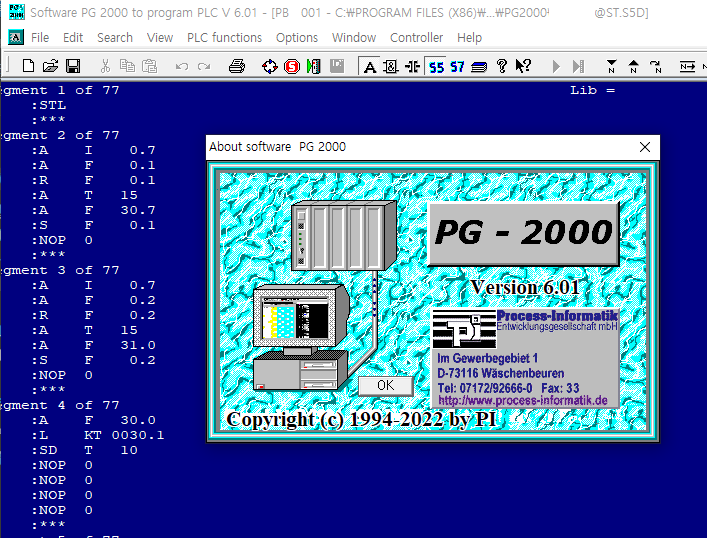This screenshot has width=707, height=538.
Task: Click the up-arrow N previous segment icon
Action: (634, 67)
